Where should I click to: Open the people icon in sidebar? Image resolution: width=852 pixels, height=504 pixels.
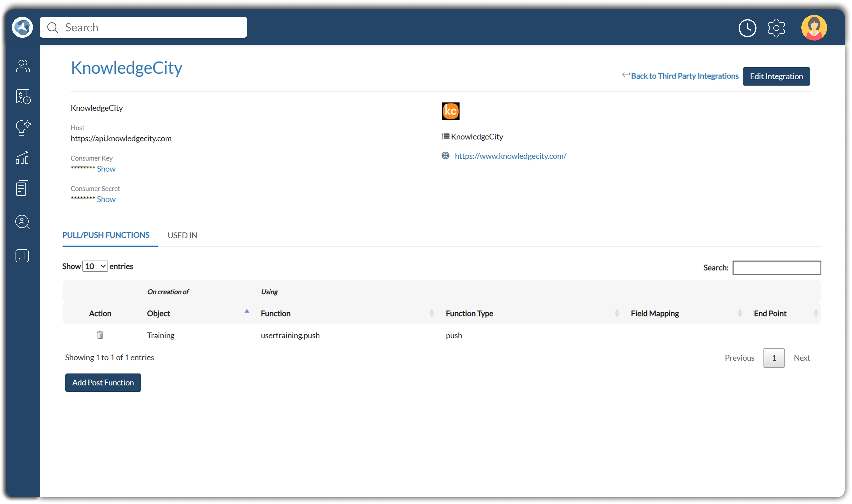22,66
